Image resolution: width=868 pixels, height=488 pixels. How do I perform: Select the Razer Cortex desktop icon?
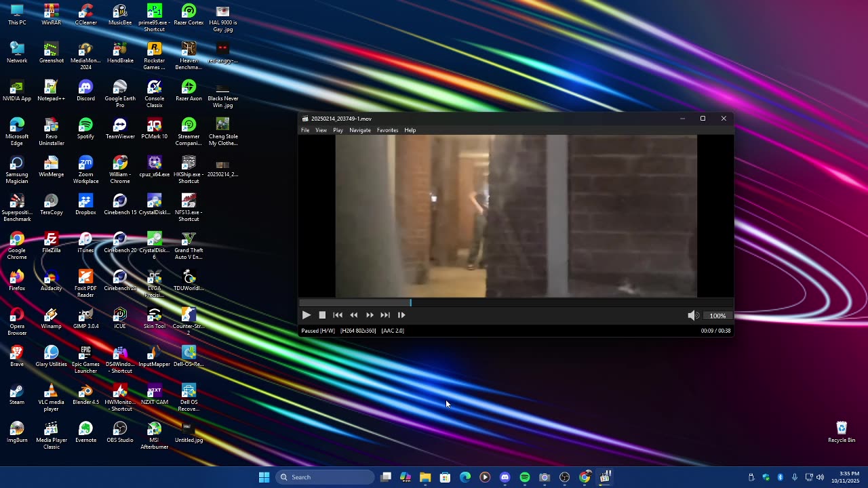[x=189, y=15]
